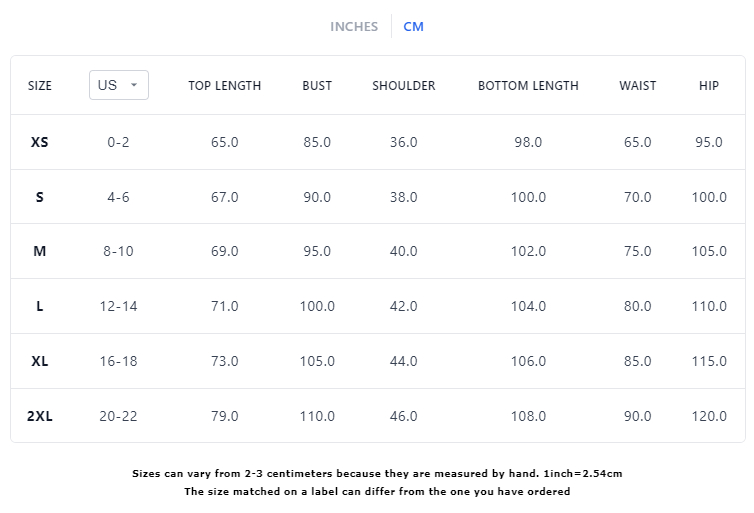Viewport: 754px width, 513px height.
Task: Click the 79.0 top length value
Action: (225, 416)
